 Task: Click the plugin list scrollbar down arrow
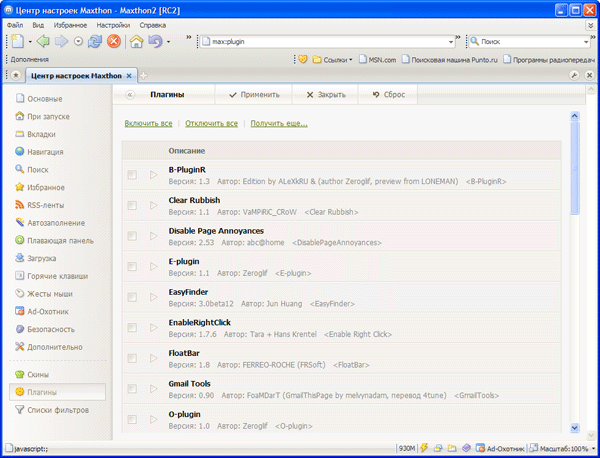[x=574, y=427]
